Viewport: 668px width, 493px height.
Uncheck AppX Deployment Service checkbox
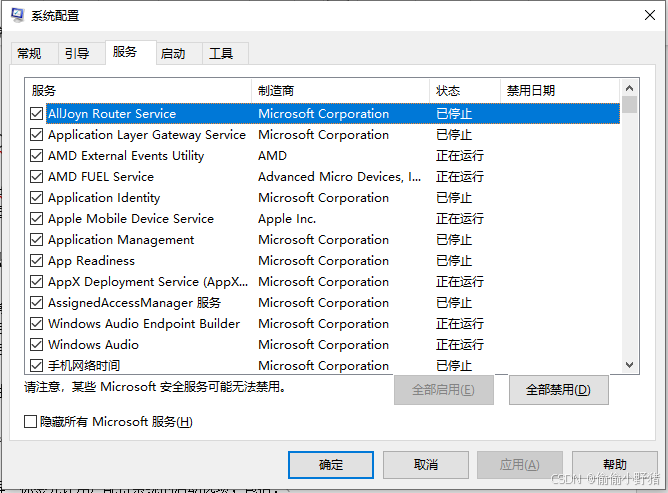[37, 282]
